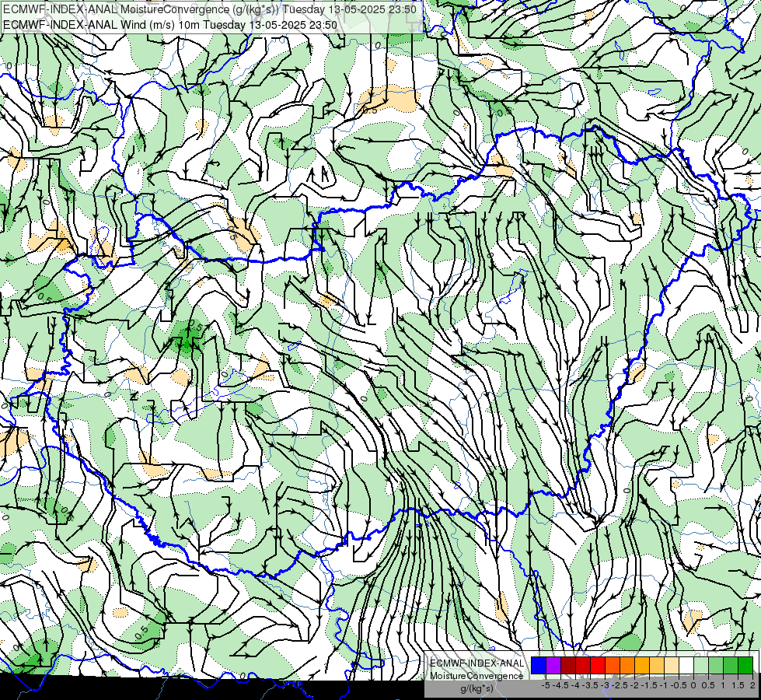
Task: Click legend text MoistureConvergence beside color bar
Action: point(476,676)
